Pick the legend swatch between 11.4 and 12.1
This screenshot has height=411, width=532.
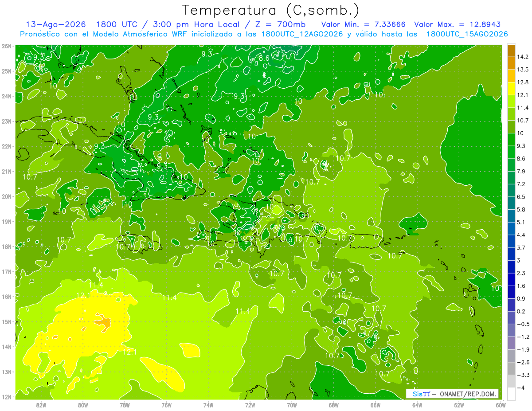(x=511, y=102)
